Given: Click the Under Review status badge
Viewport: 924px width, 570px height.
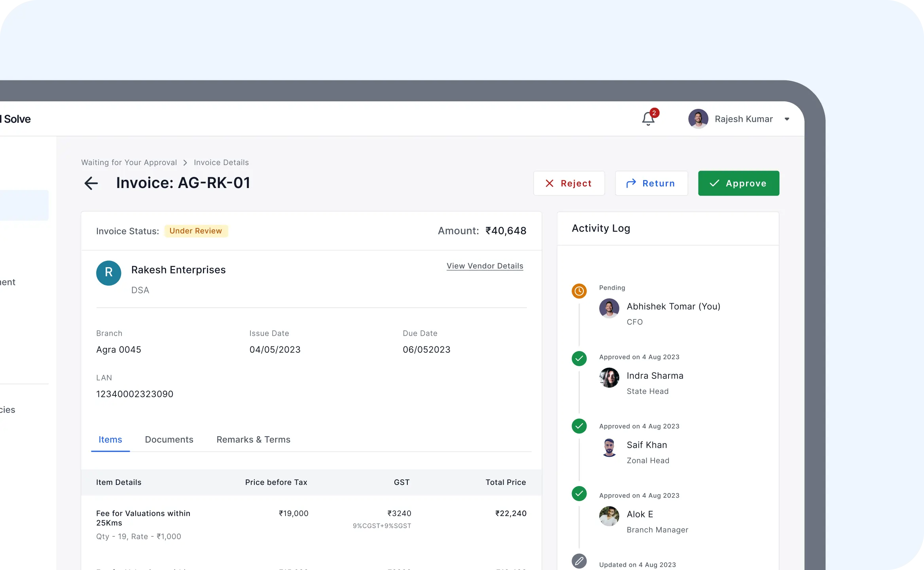Looking at the screenshot, I should pyautogui.click(x=196, y=231).
